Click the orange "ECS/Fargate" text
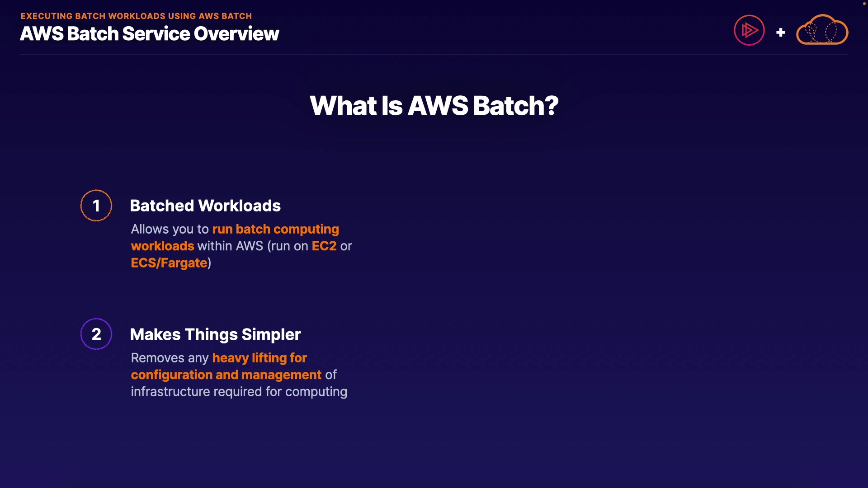 click(x=169, y=263)
